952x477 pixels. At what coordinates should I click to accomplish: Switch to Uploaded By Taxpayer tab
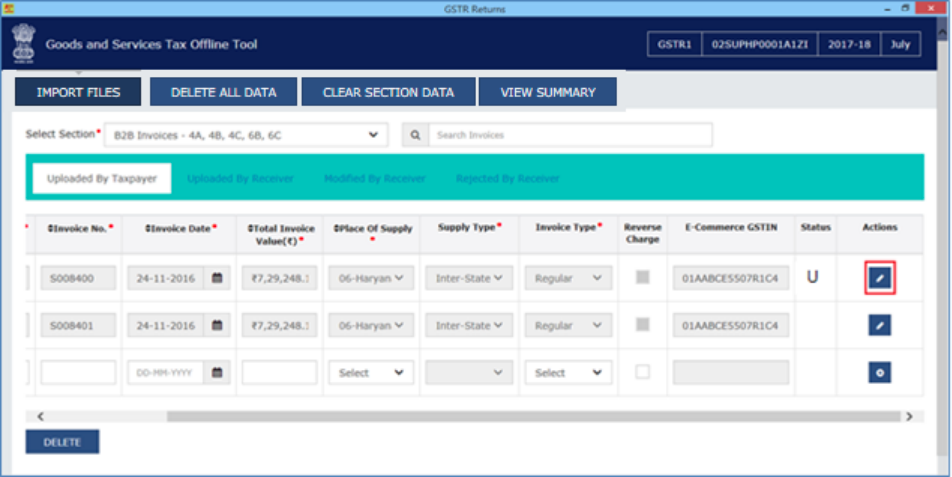[x=102, y=178]
